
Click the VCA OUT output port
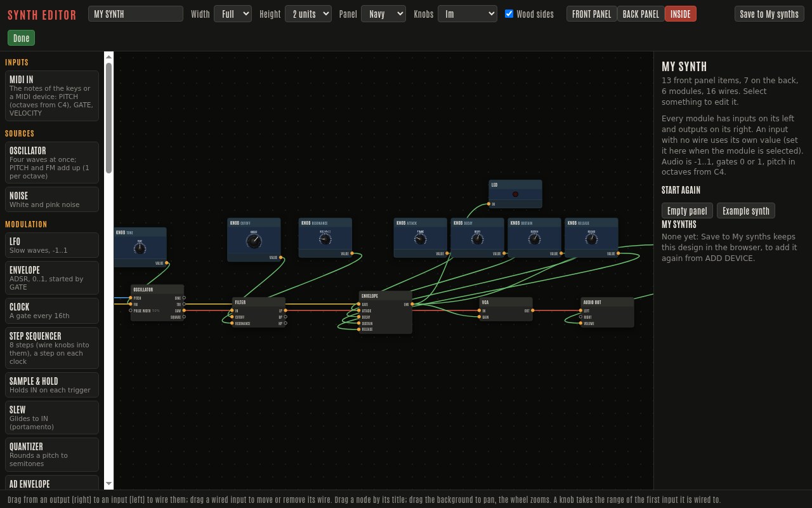tap(533, 311)
